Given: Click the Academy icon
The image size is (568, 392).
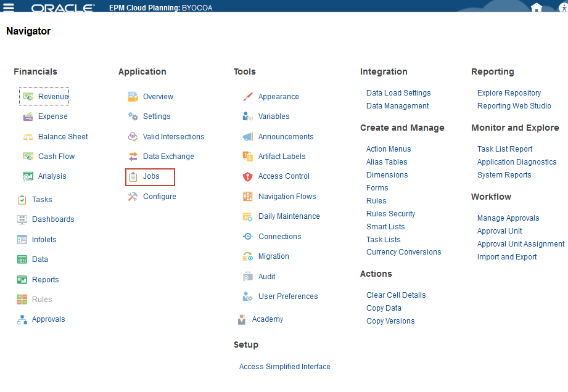Looking at the screenshot, I should pyautogui.click(x=242, y=320).
